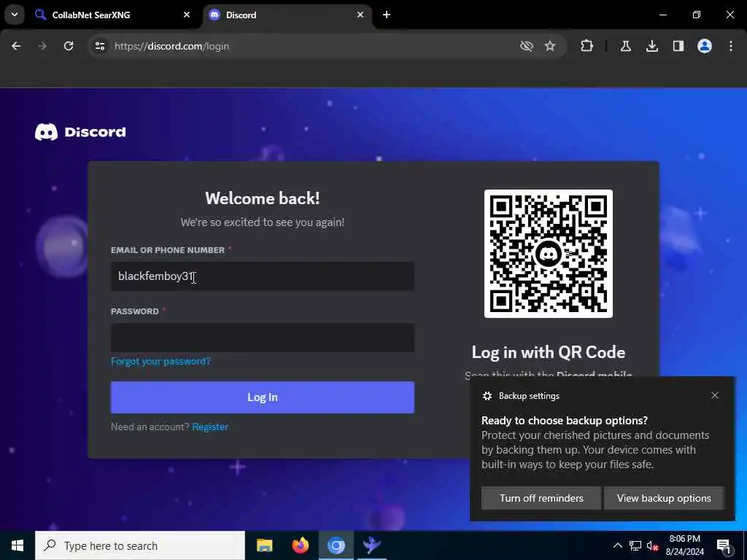This screenshot has height=560, width=747.
Task: Click the Backup settings gear icon
Action: (487, 396)
